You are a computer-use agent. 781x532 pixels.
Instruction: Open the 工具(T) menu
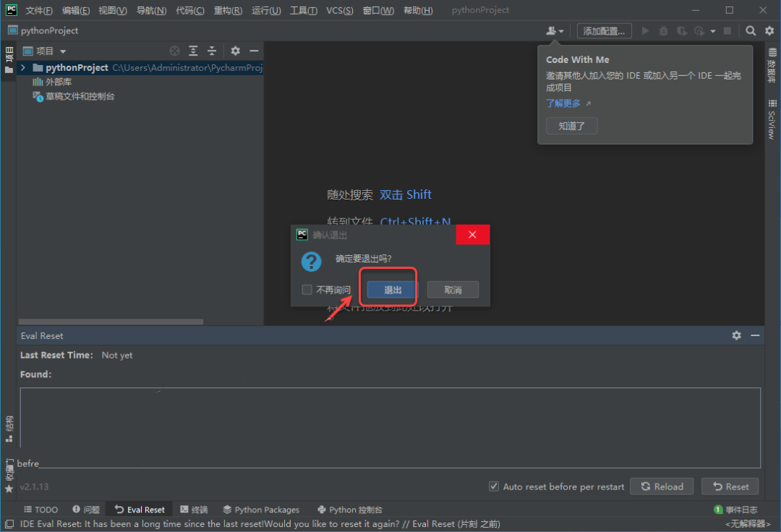click(x=303, y=10)
